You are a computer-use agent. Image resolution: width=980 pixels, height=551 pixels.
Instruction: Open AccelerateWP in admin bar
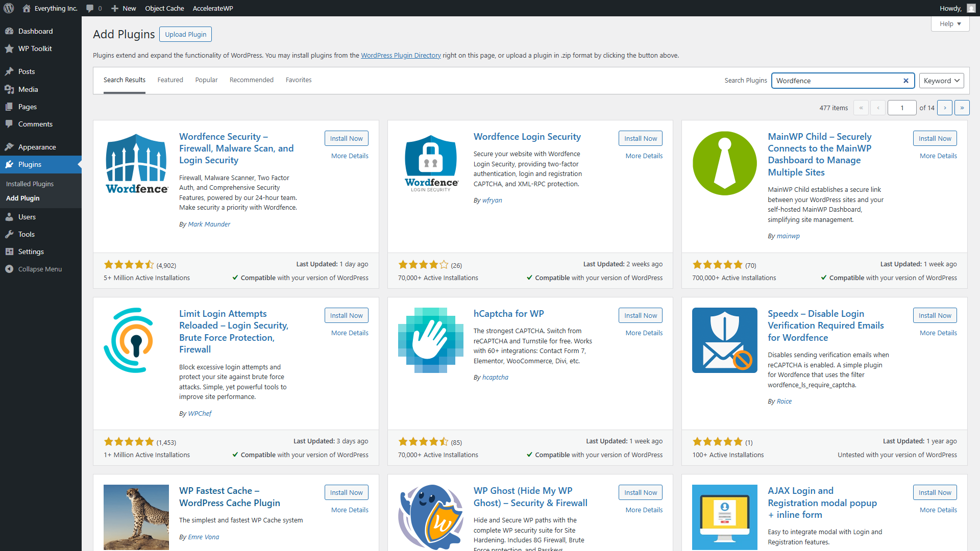pyautogui.click(x=213, y=8)
